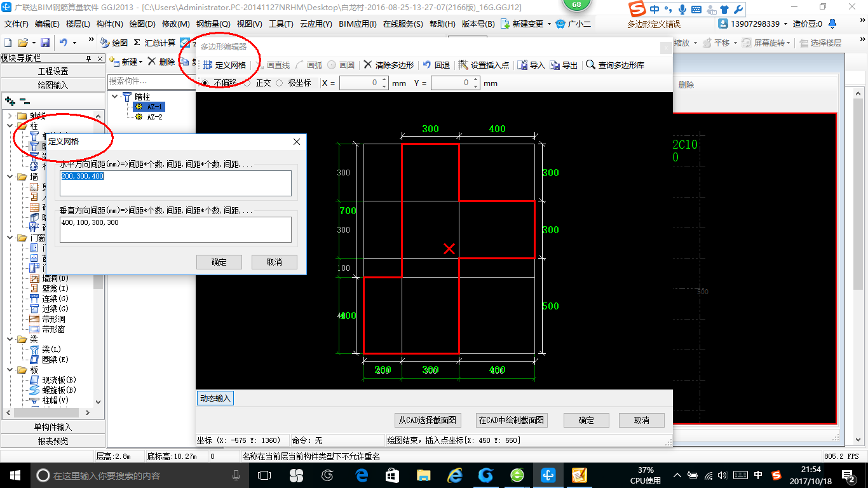The width and height of the screenshot is (868, 488).
Task: Click 确定 in 定义网格 dialog
Action: (x=219, y=262)
